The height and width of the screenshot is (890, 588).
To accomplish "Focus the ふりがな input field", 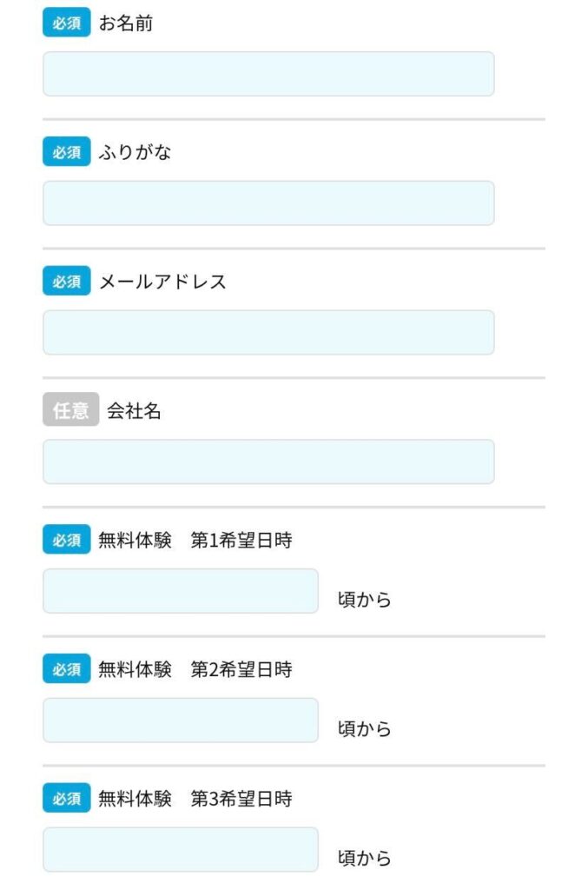I will [268, 203].
